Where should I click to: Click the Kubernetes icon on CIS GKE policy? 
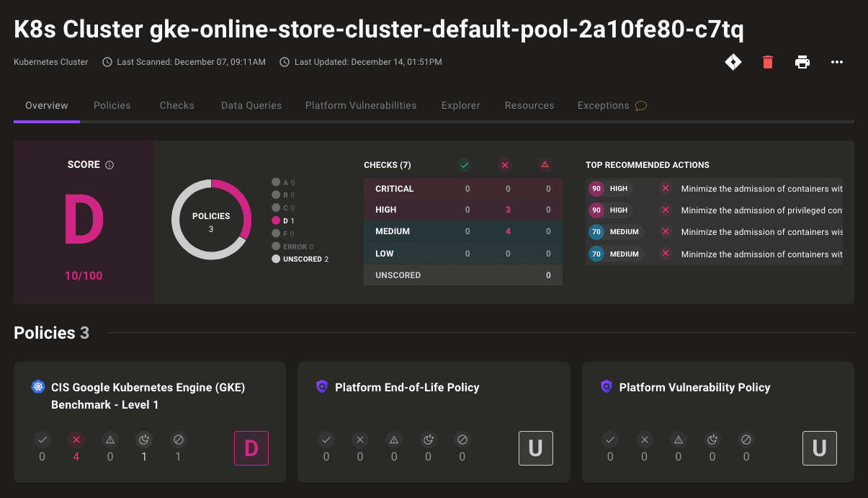[x=38, y=387]
